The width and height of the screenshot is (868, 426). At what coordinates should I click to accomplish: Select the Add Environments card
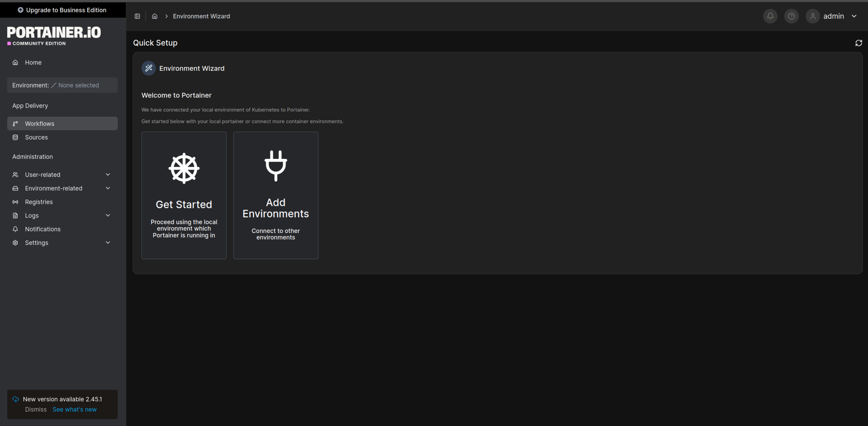pos(276,196)
